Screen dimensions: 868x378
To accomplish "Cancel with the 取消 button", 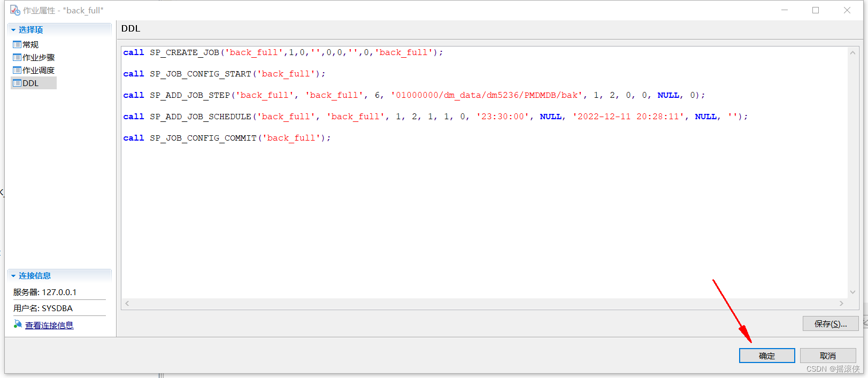I will click(x=828, y=356).
